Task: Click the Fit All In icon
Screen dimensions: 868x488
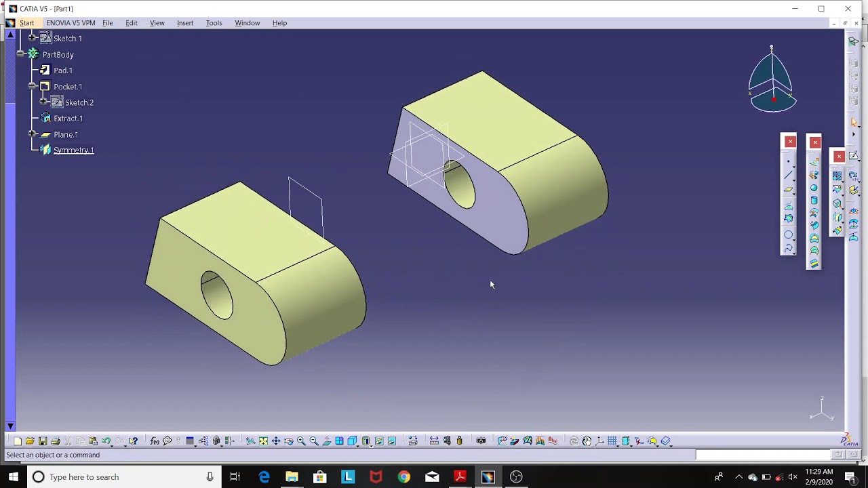Action: point(263,441)
